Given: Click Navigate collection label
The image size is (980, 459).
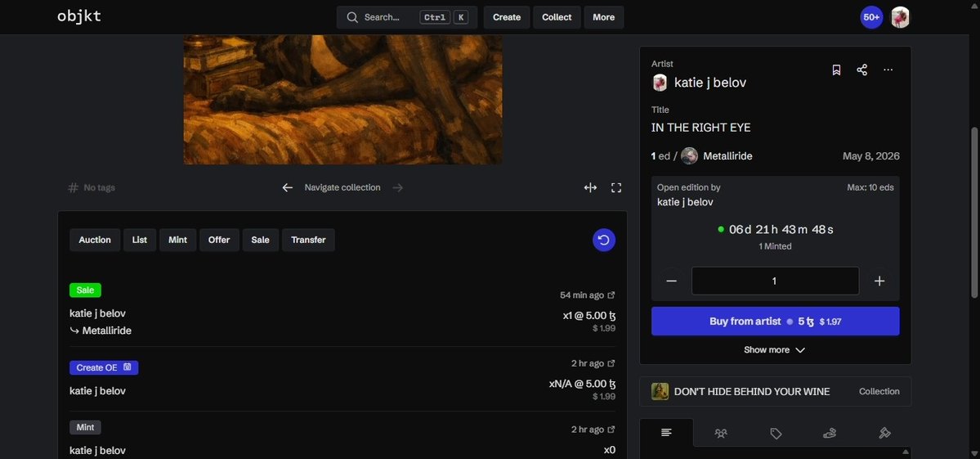Looking at the screenshot, I should tap(342, 187).
